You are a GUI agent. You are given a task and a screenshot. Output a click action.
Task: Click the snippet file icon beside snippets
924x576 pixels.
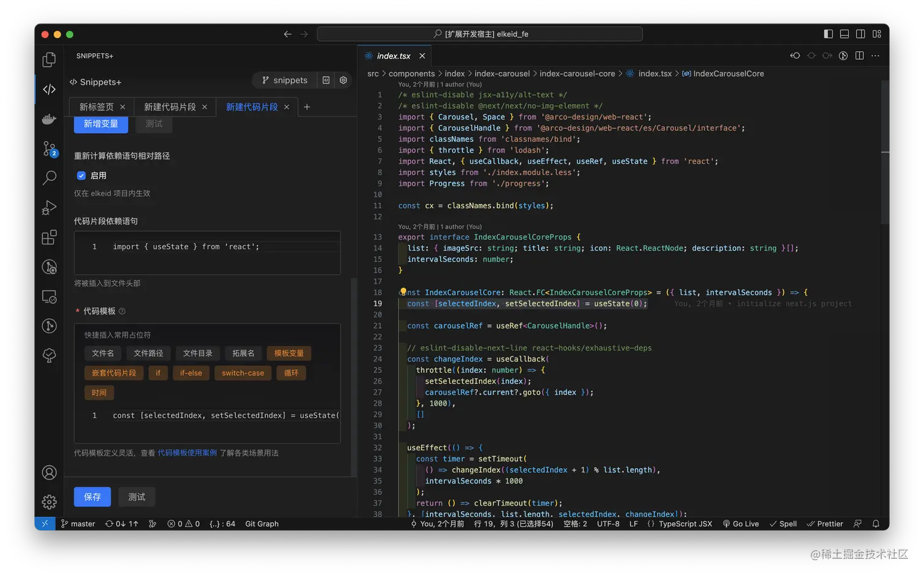click(x=326, y=80)
